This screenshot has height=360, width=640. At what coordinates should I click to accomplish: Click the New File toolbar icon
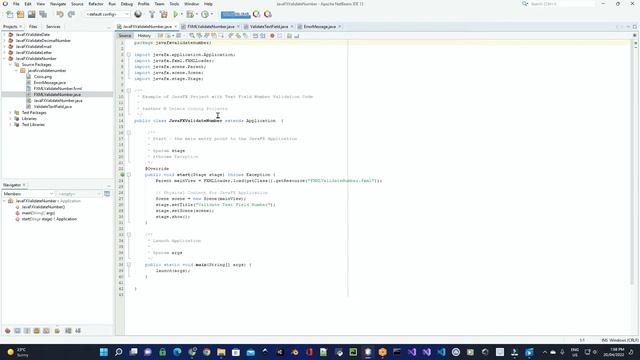click(x=9, y=14)
